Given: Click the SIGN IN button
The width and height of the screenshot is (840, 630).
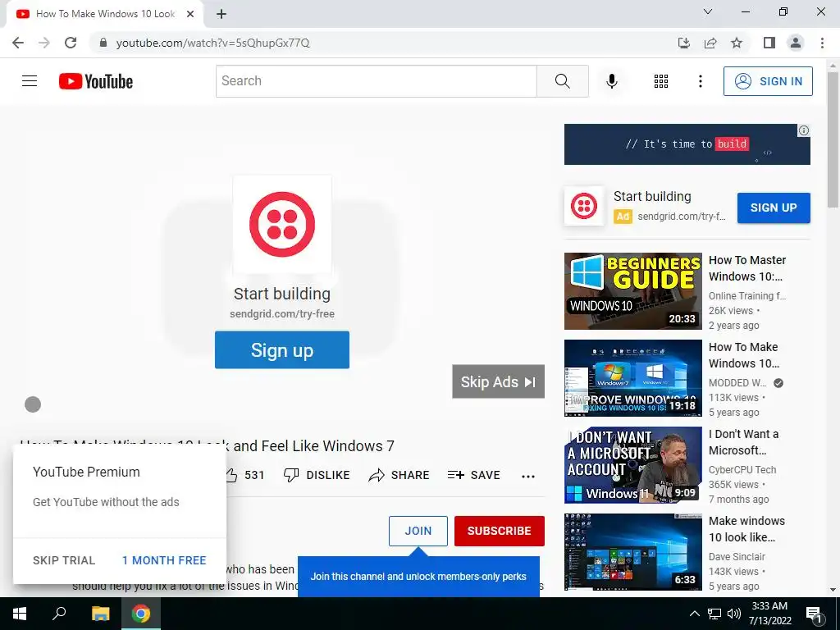Looking at the screenshot, I should coord(768,81).
